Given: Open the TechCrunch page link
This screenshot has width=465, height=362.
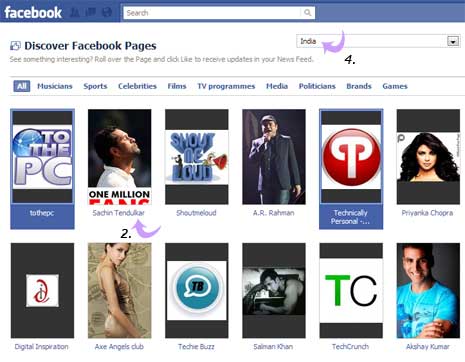Looking at the screenshot, I should (x=350, y=347).
